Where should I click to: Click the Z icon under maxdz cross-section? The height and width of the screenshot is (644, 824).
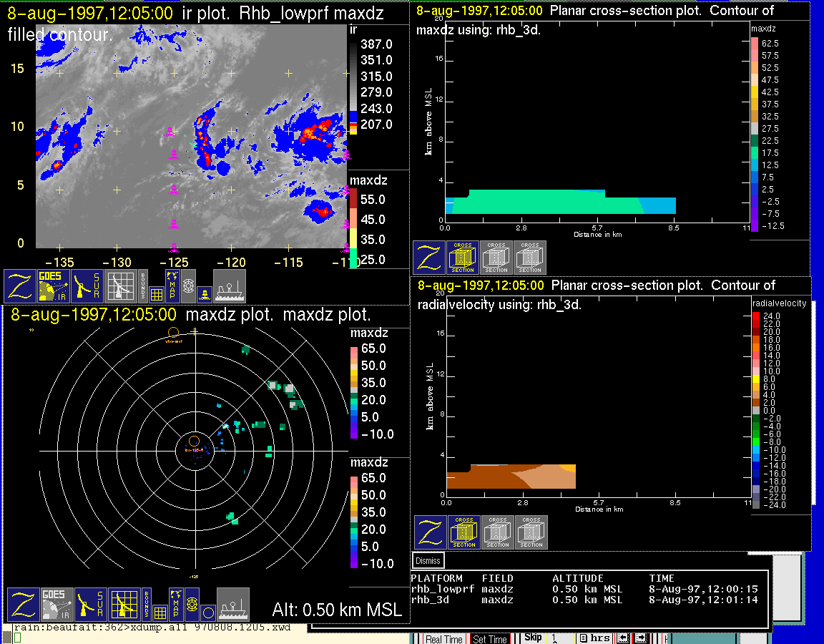pyautogui.click(x=429, y=258)
